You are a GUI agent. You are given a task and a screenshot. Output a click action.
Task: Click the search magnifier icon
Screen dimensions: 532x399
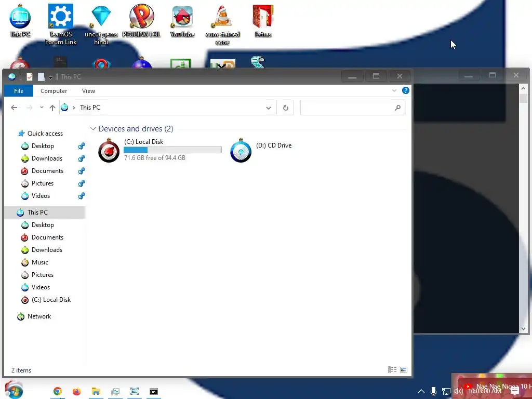(397, 108)
